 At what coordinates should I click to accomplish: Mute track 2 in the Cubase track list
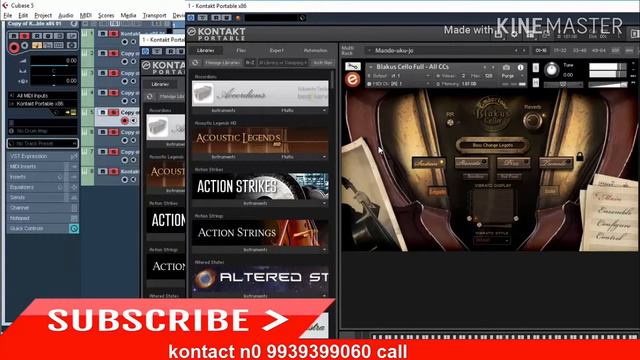coord(103,53)
